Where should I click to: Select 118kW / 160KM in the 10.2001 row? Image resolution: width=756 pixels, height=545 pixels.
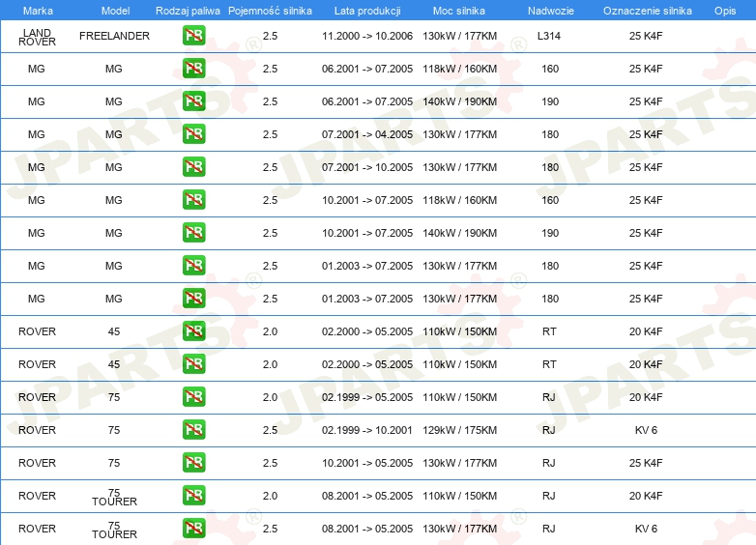coord(459,200)
